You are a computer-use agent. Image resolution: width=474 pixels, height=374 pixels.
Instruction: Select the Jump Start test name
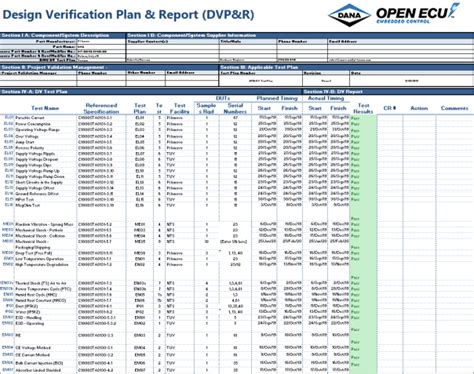(x=25, y=142)
